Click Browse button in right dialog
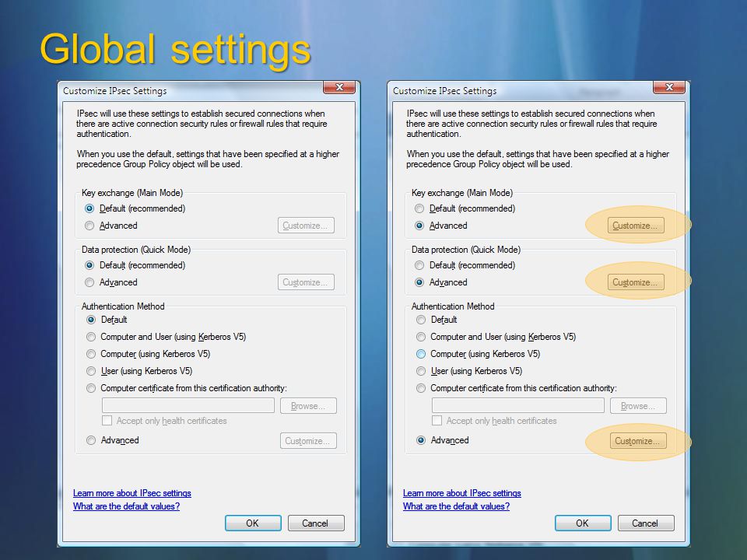 pyautogui.click(x=638, y=406)
